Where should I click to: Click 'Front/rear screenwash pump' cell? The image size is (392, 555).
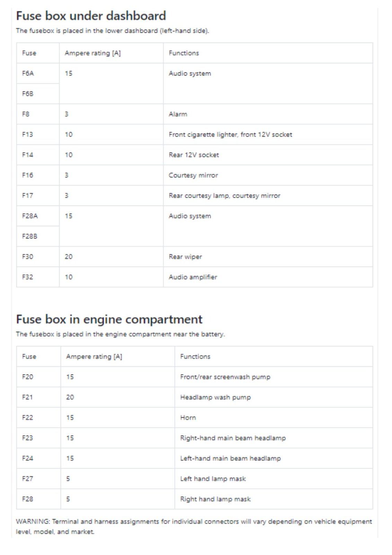[274, 377]
